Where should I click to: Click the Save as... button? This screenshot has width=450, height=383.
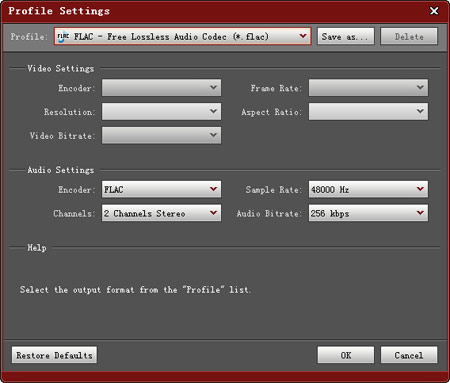pyautogui.click(x=345, y=36)
